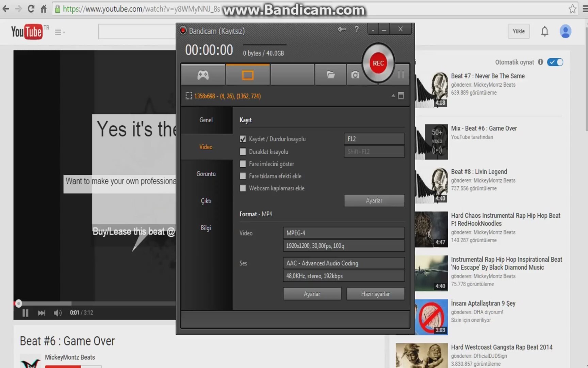Screen dimensions: 588x368
Task: Click the MickeyMontz Beats channel avatar
Action: (x=30, y=361)
